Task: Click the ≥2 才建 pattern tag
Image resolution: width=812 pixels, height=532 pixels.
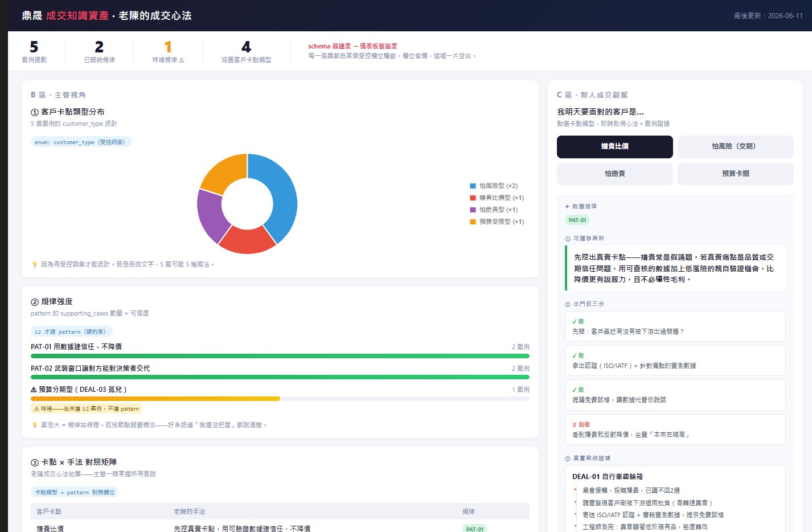Action: pyautogui.click(x=72, y=332)
